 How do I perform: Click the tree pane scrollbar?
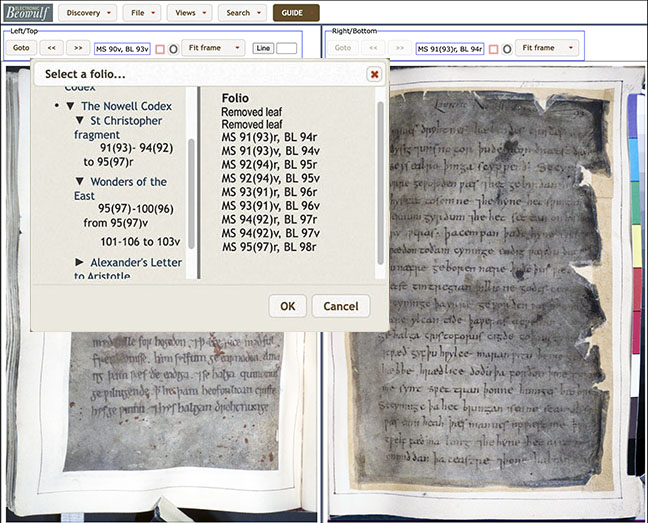pyautogui.click(x=191, y=193)
